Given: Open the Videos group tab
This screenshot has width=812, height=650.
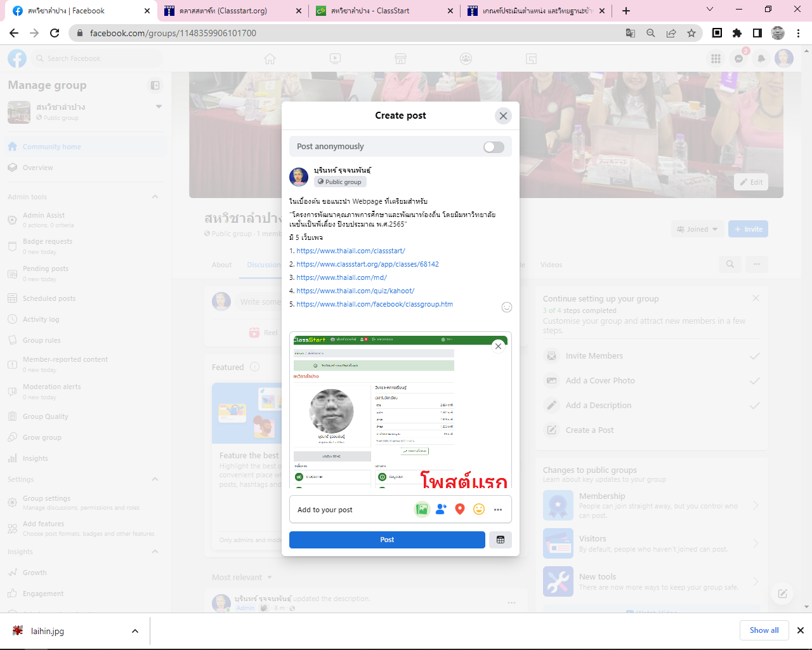Looking at the screenshot, I should point(551,265).
